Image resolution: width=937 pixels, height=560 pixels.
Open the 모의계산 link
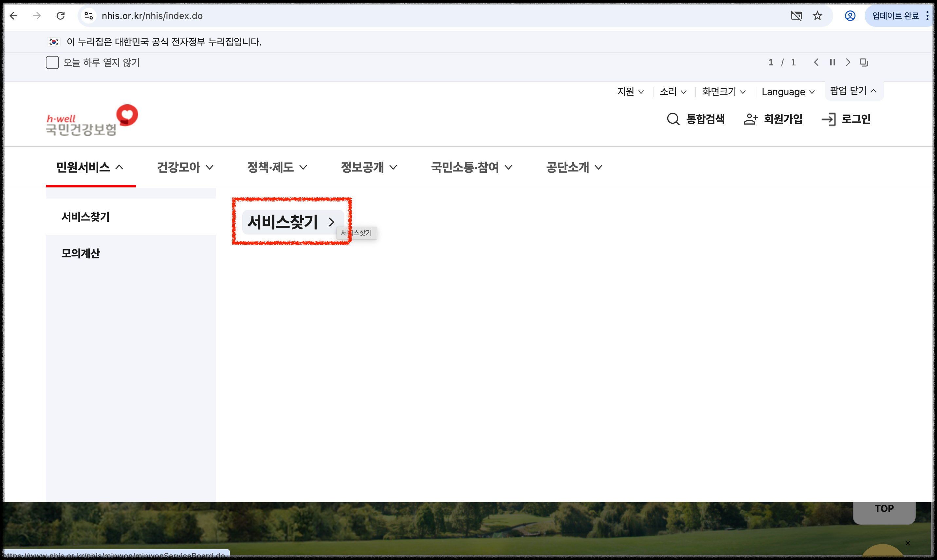click(x=81, y=253)
